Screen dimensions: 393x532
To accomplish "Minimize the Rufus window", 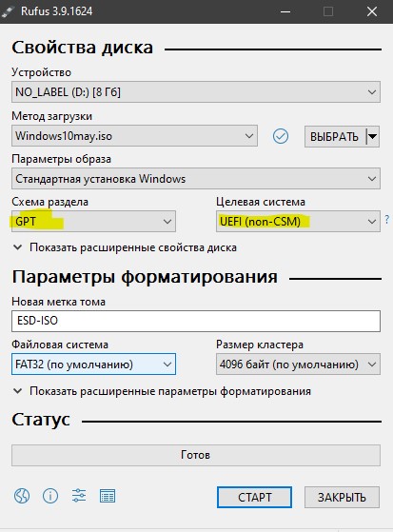I will tap(285, 11).
